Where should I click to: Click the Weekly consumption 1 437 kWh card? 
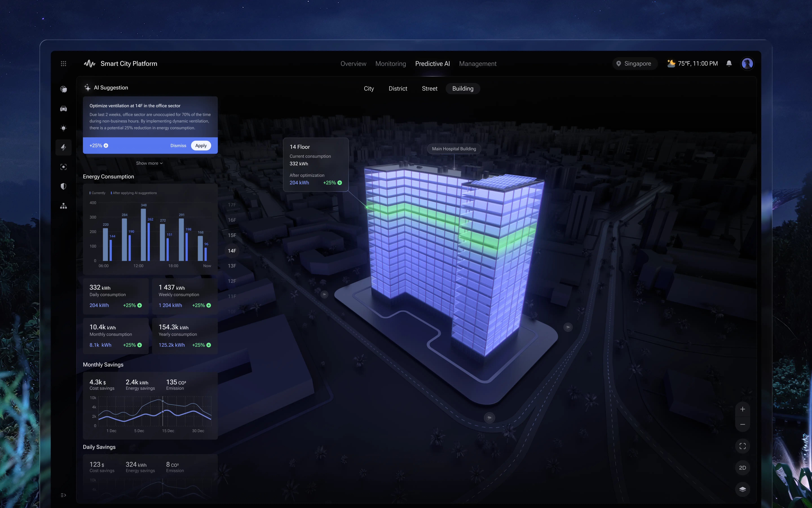pyautogui.click(x=185, y=296)
